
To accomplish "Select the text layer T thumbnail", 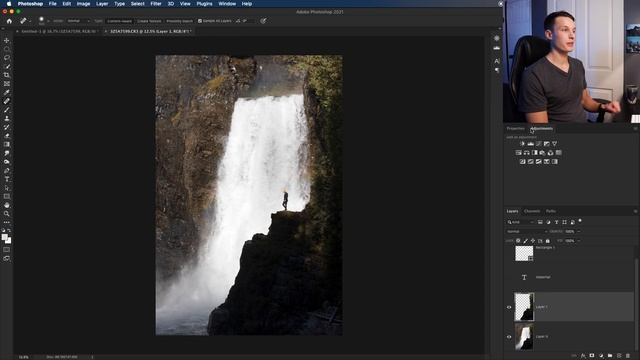I will point(524,278).
